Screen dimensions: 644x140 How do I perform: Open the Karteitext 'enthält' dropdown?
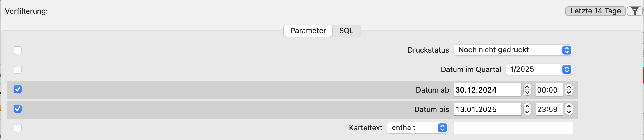click(x=417, y=128)
